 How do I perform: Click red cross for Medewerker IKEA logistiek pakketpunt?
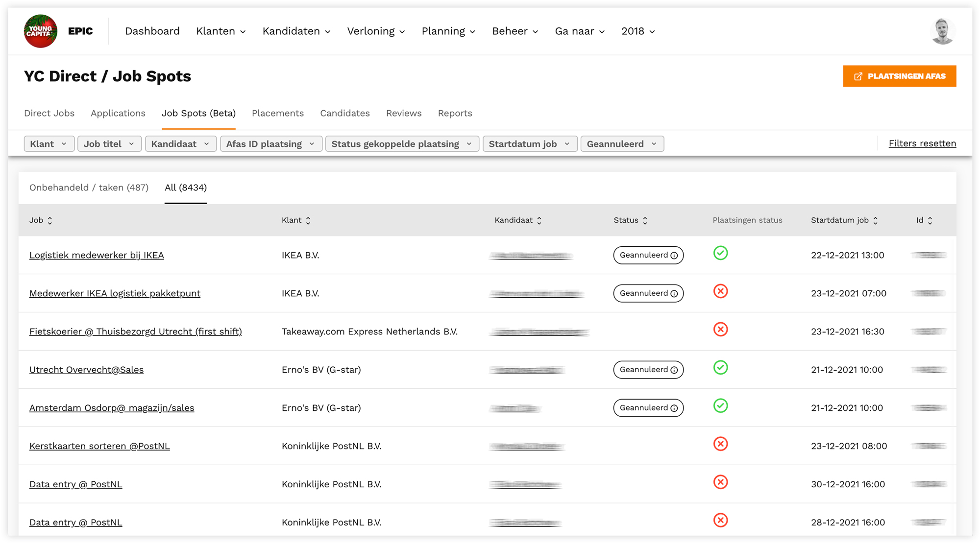click(x=720, y=291)
